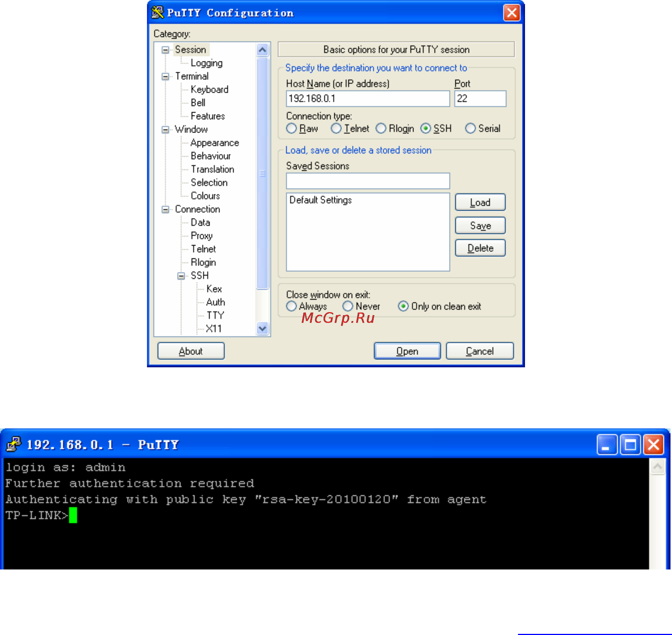Select Default Settings in saved sessions list

(x=321, y=200)
